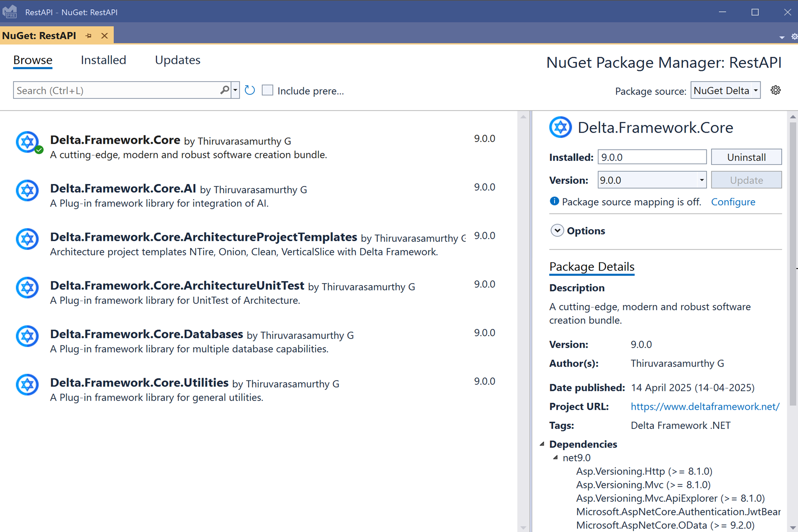Screen dimensions: 798x532
Task: Switch to the Updates tab
Action: [x=178, y=60]
